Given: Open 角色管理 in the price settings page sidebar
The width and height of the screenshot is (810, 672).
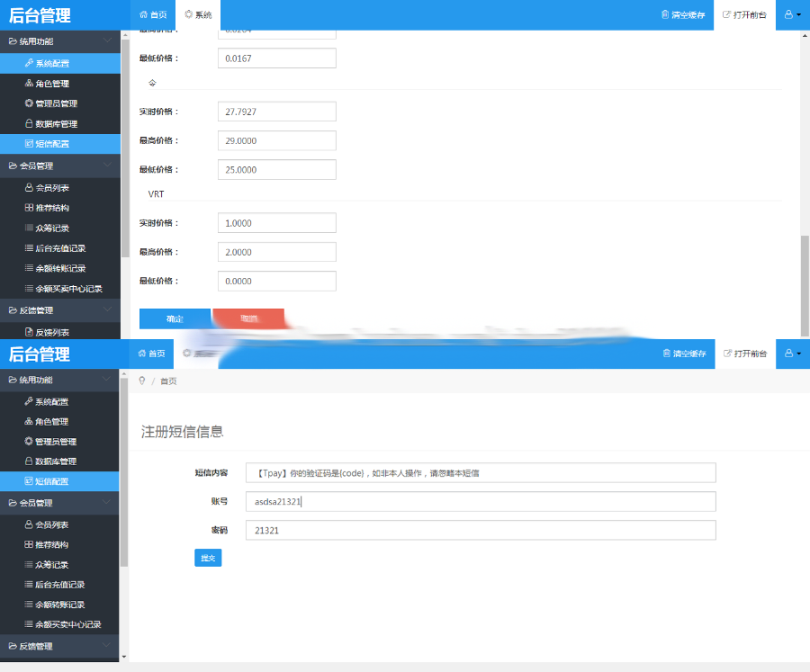Looking at the screenshot, I should pos(60,83).
